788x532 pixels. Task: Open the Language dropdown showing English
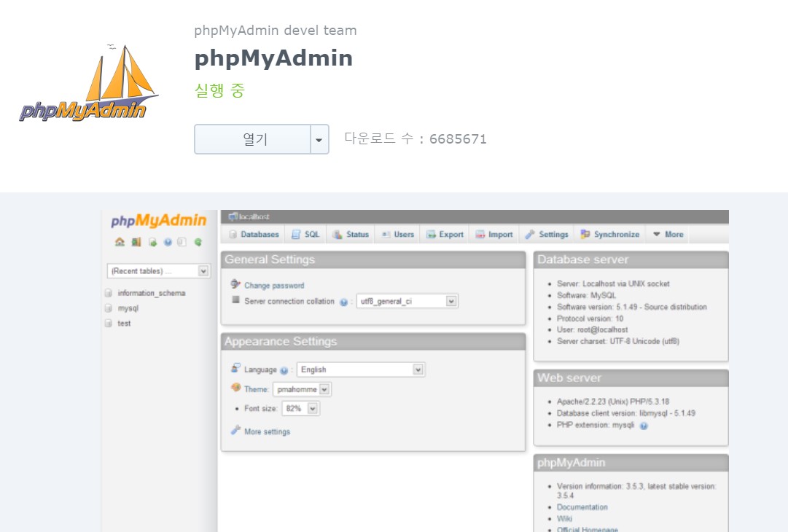pos(361,369)
